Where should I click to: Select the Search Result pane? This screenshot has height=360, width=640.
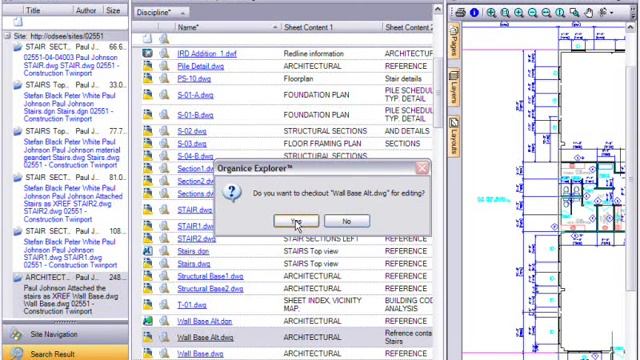pos(65,353)
